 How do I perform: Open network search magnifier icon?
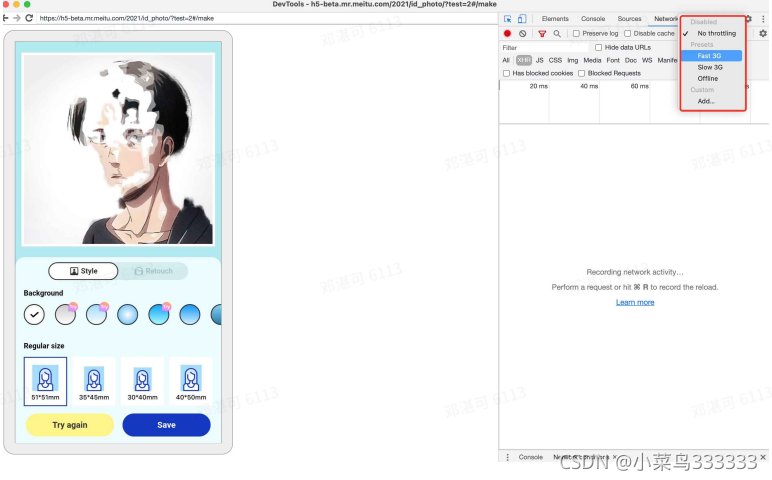tap(557, 33)
